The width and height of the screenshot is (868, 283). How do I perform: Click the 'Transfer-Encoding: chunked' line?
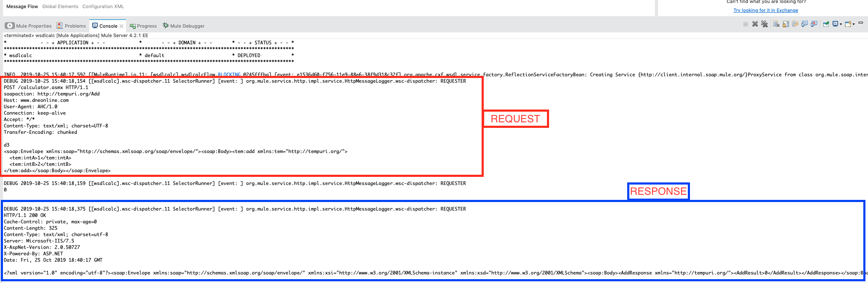click(41, 132)
